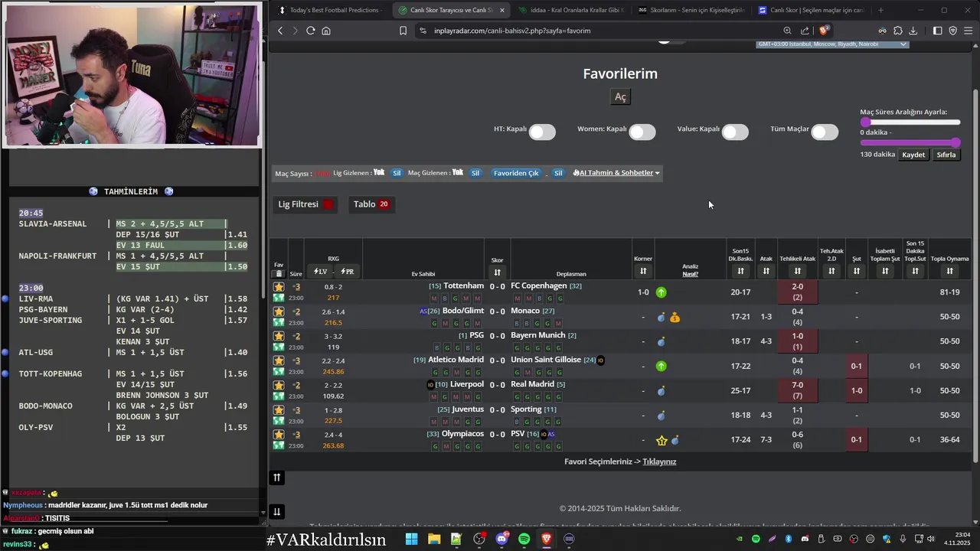Switch to Today's Best Football Predictions tab
The width and height of the screenshot is (980, 551).
tap(329, 10)
